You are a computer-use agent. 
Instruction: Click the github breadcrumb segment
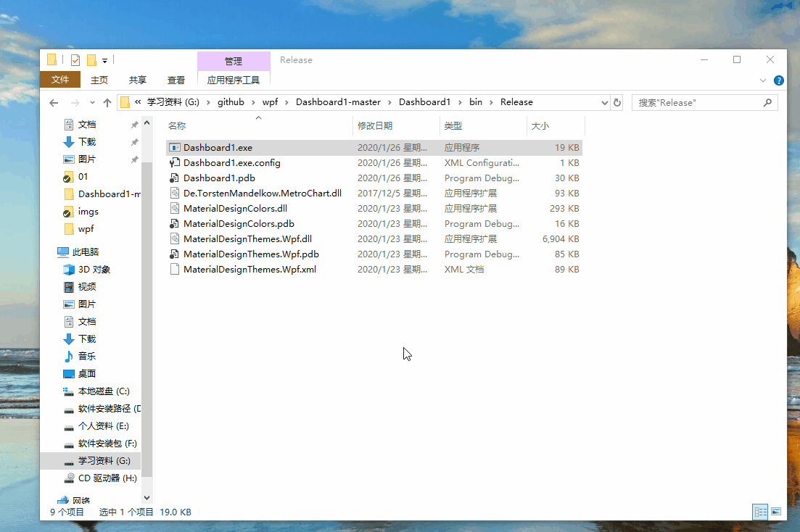coord(231,102)
